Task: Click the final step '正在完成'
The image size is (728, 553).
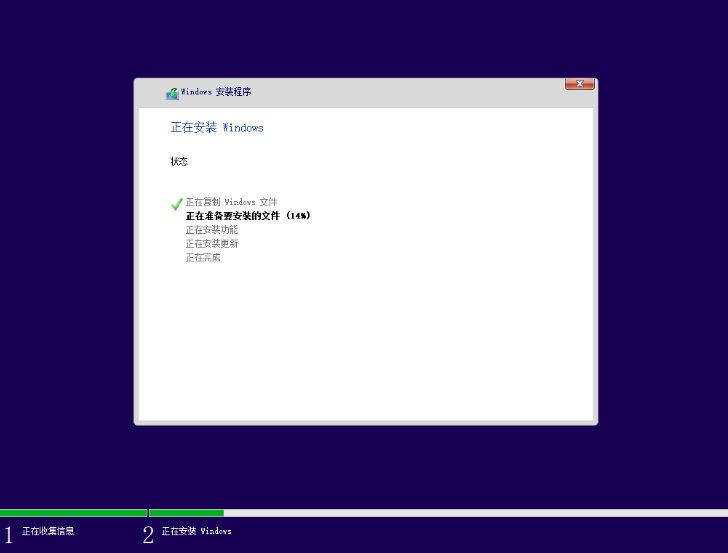Action: pos(202,258)
